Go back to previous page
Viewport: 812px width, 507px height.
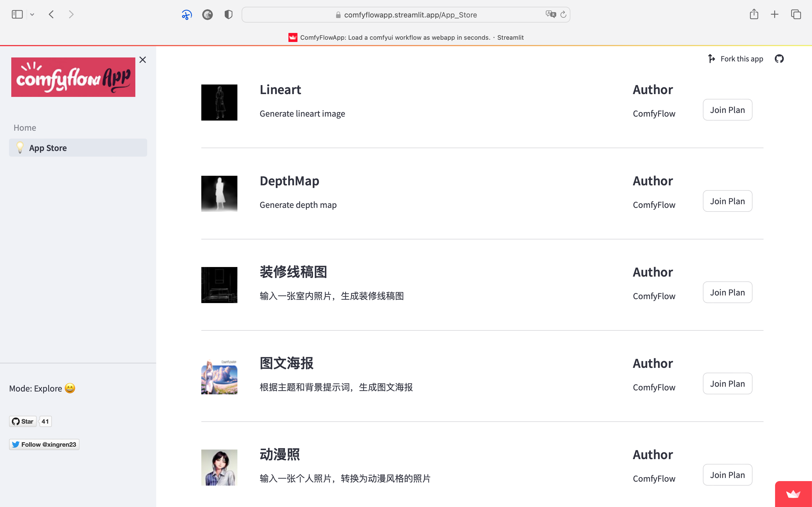pyautogui.click(x=51, y=14)
